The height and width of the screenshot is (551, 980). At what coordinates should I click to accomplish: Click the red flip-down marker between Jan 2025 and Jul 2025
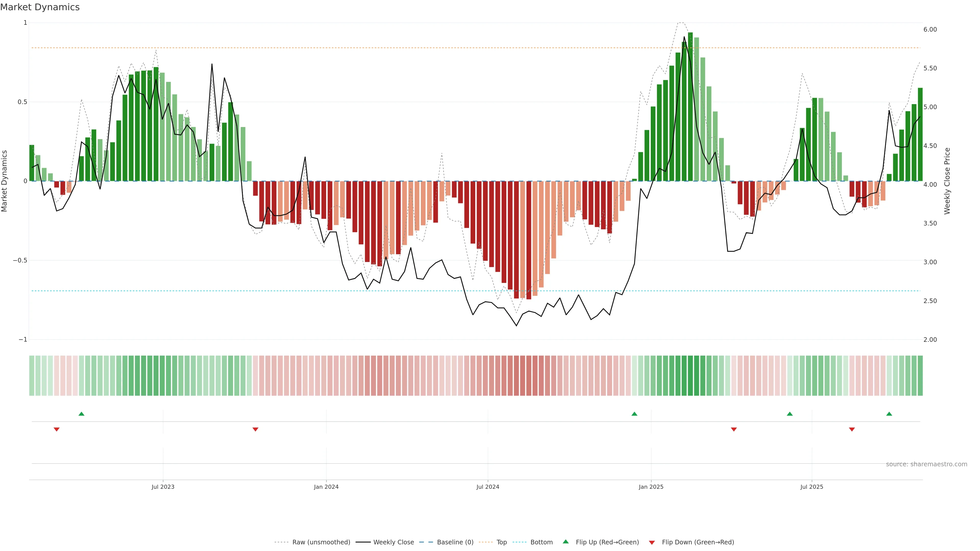[734, 429]
